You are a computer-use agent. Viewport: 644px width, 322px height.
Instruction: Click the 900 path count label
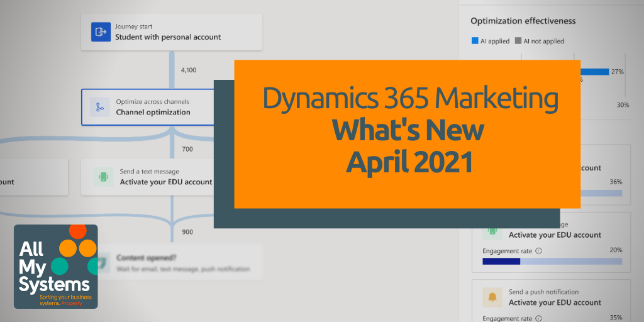(x=187, y=232)
